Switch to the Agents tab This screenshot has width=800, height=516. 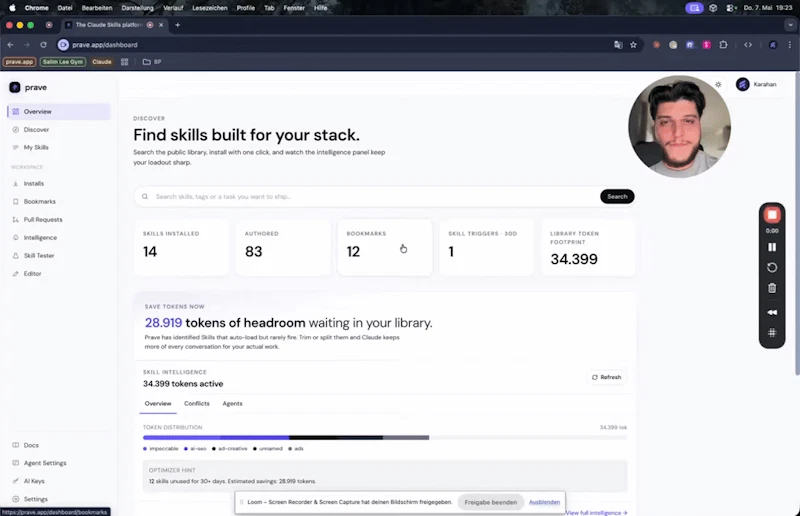(x=232, y=403)
